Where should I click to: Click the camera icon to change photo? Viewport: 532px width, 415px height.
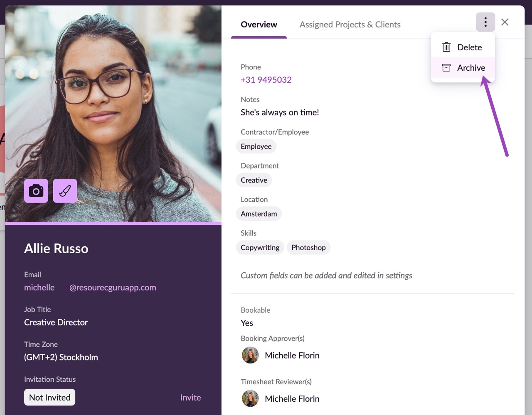tap(36, 191)
